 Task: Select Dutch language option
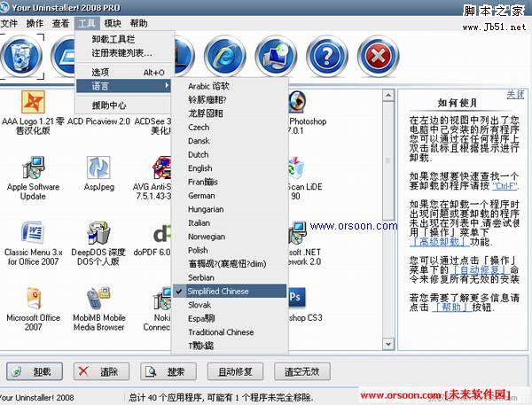tap(230, 155)
